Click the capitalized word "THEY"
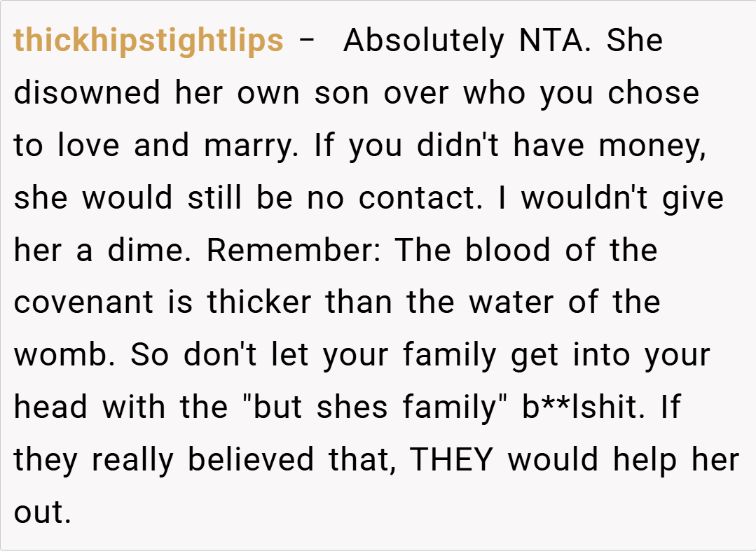756x551 pixels. click(x=453, y=461)
